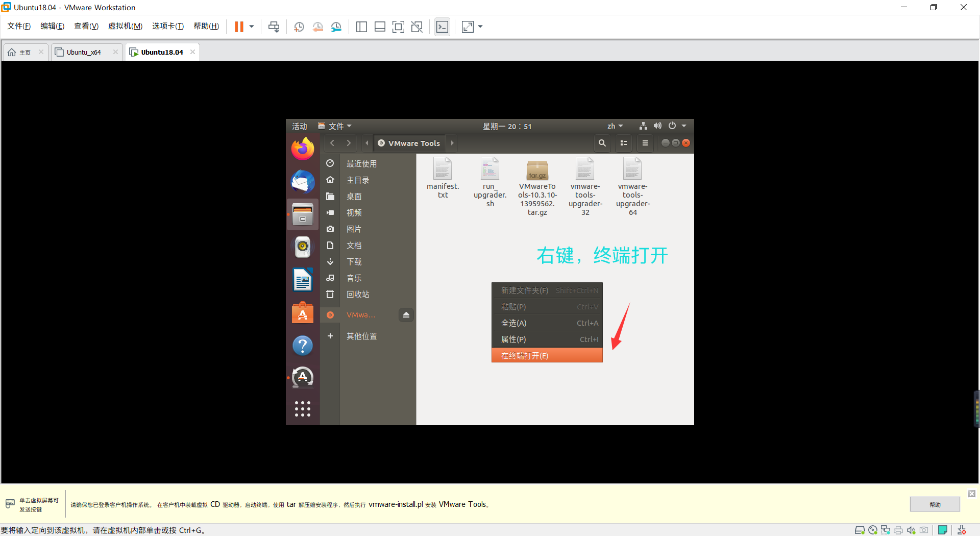Go forward in the file manager

pyautogui.click(x=349, y=143)
